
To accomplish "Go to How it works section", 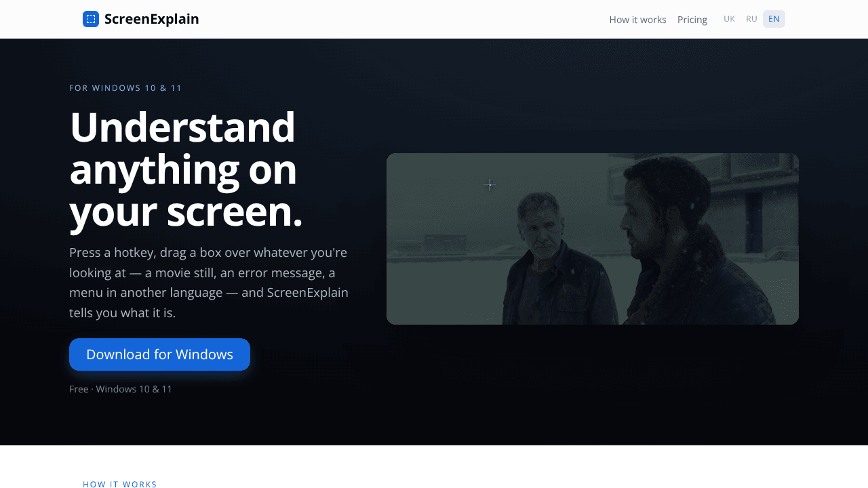I will point(637,20).
